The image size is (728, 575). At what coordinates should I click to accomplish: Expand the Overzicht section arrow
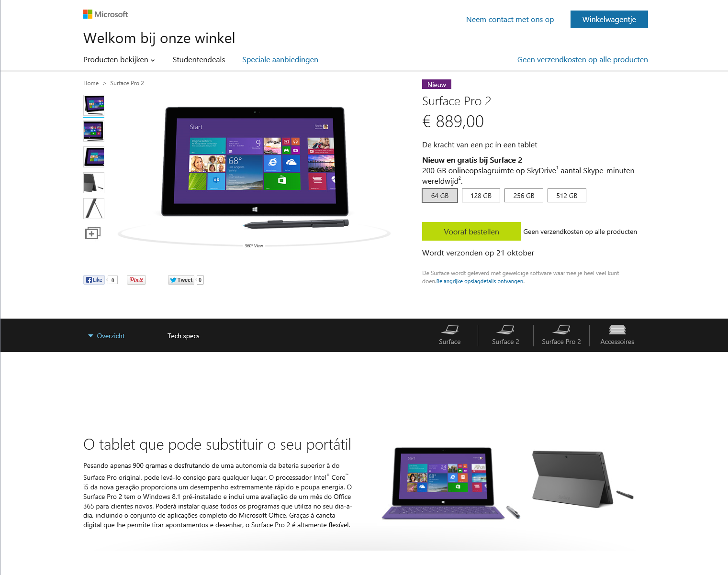pos(90,336)
